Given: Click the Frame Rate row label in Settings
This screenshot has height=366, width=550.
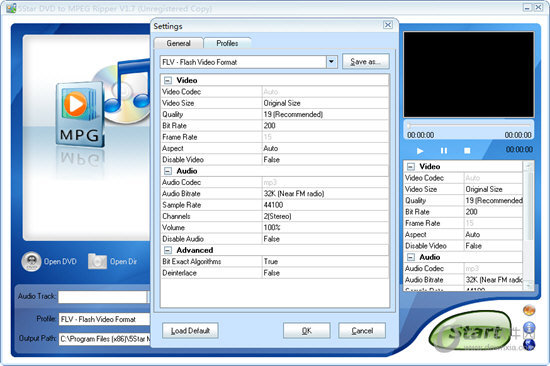Looking at the screenshot, I should tap(180, 137).
